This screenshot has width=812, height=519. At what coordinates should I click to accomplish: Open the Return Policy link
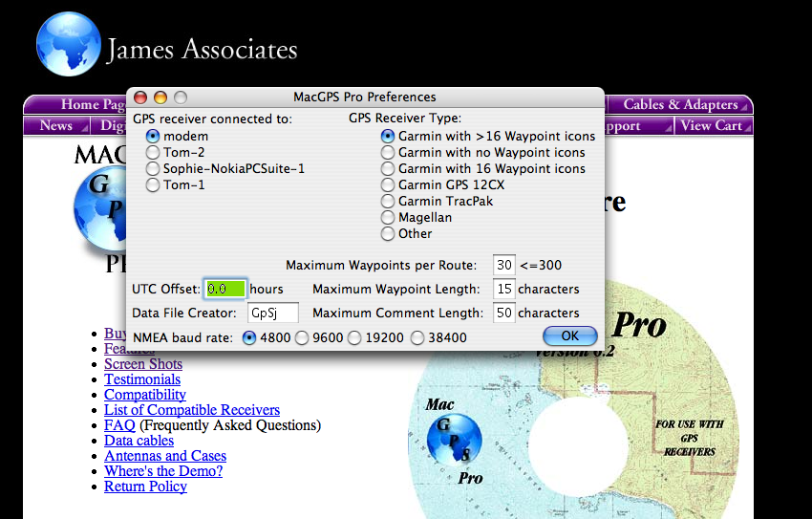[x=145, y=487]
